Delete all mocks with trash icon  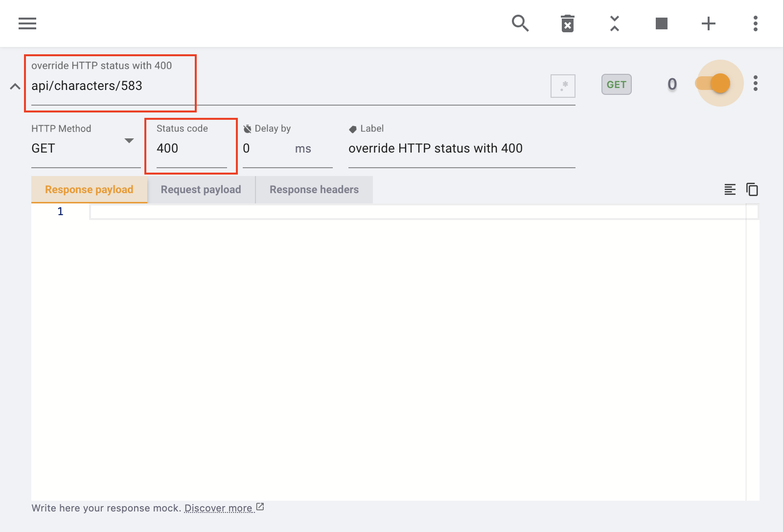567,23
